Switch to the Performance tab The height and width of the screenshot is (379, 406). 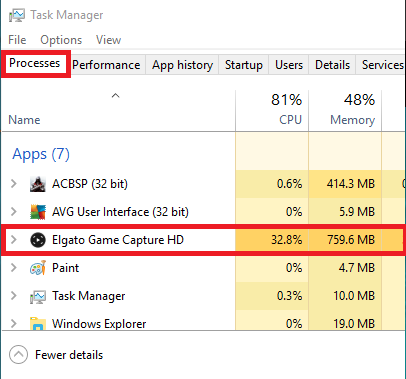coord(106,65)
